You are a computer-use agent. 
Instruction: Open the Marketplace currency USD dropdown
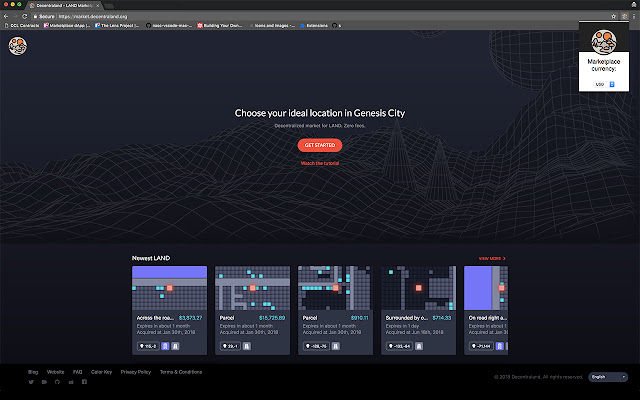604,84
